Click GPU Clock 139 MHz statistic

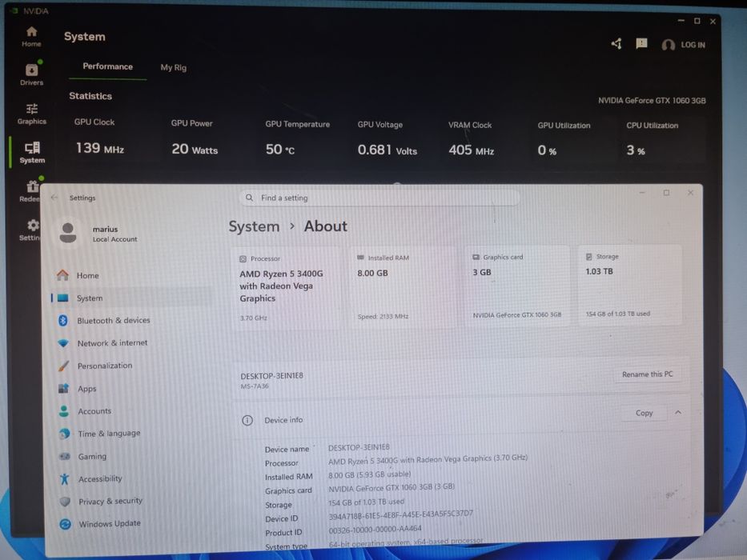click(99, 137)
